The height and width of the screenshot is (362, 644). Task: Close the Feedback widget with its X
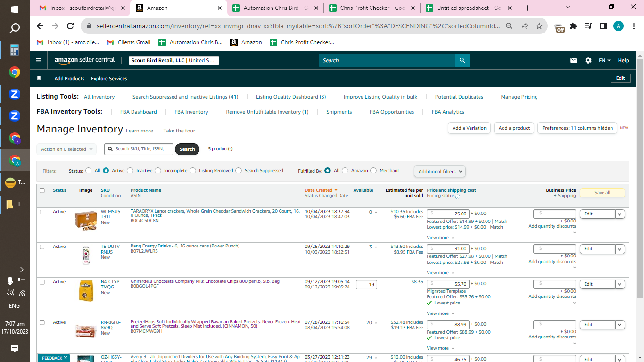[66, 358]
